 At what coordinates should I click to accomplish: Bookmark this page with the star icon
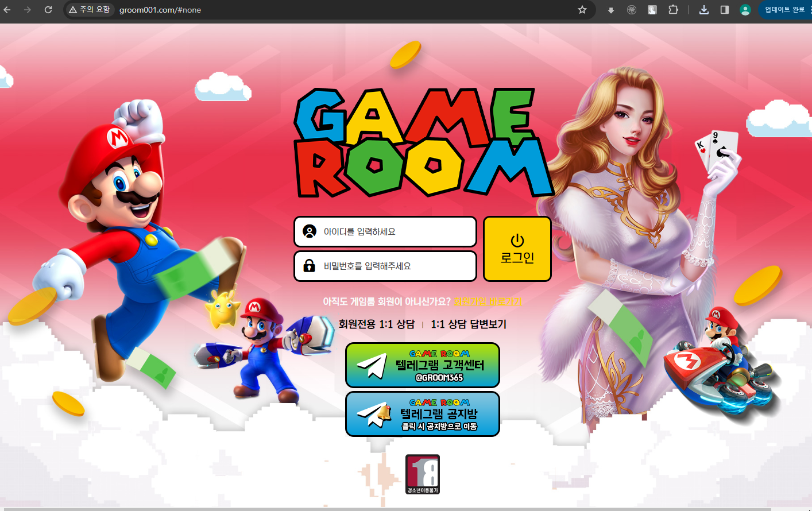582,10
